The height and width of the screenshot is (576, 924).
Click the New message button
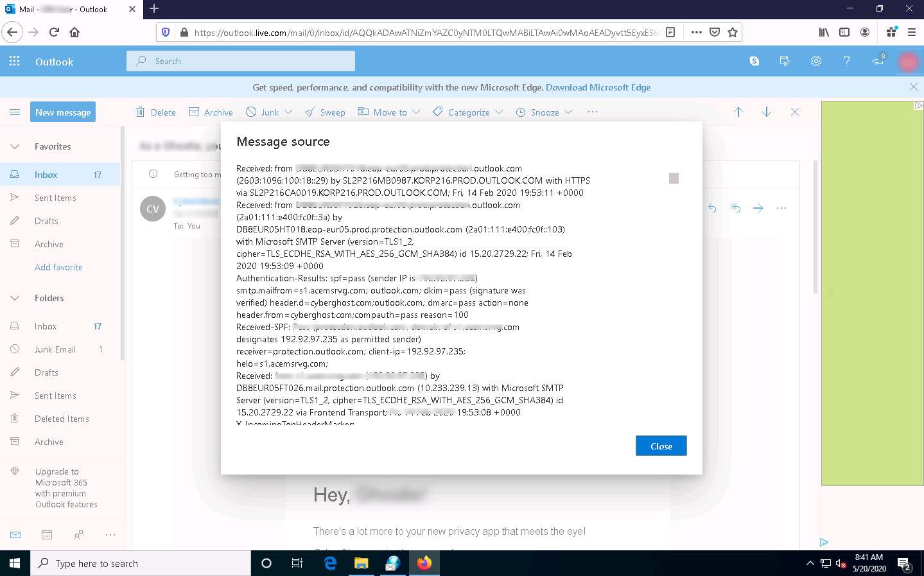click(x=63, y=112)
